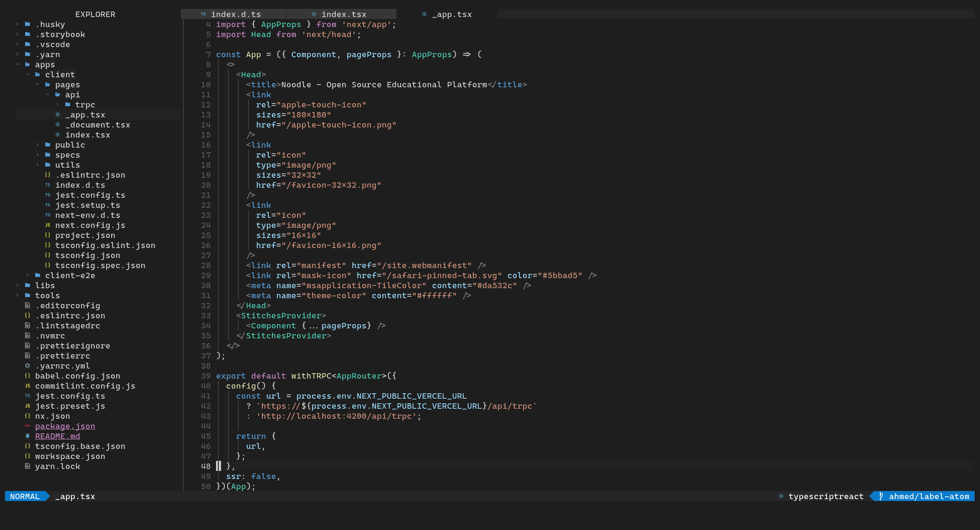Image resolution: width=980 pixels, height=530 pixels.
Task: Collapse the client folder chevron
Action: tap(27, 75)
